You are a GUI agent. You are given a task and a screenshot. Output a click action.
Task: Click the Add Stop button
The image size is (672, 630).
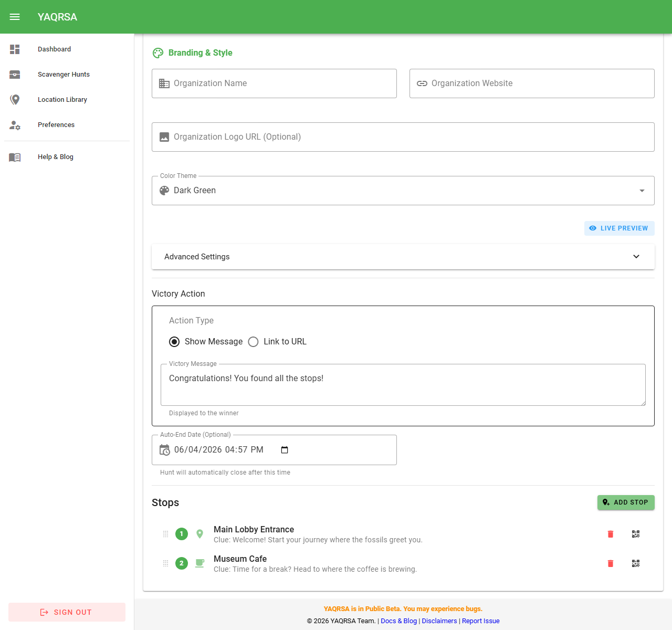point(626,502)
